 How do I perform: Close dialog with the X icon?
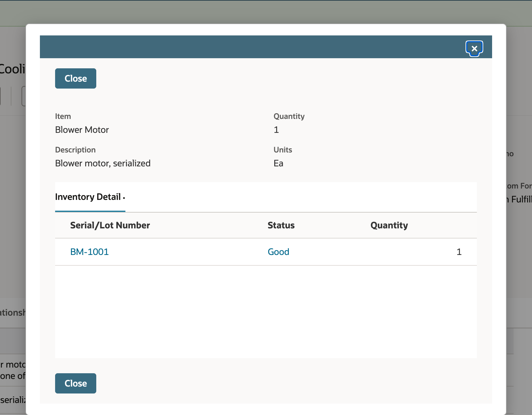(x=474, y=48)
